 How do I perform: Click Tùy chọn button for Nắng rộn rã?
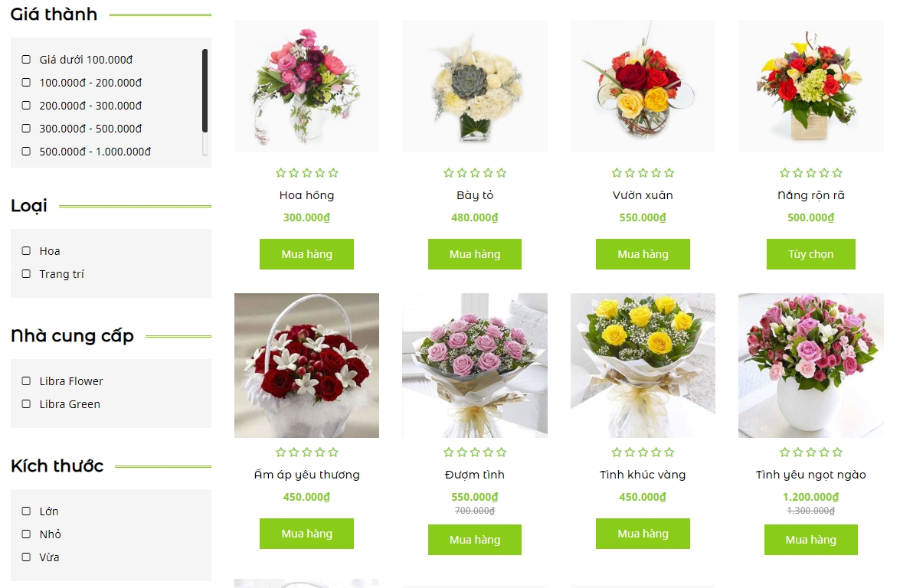(x=810, y=254)
